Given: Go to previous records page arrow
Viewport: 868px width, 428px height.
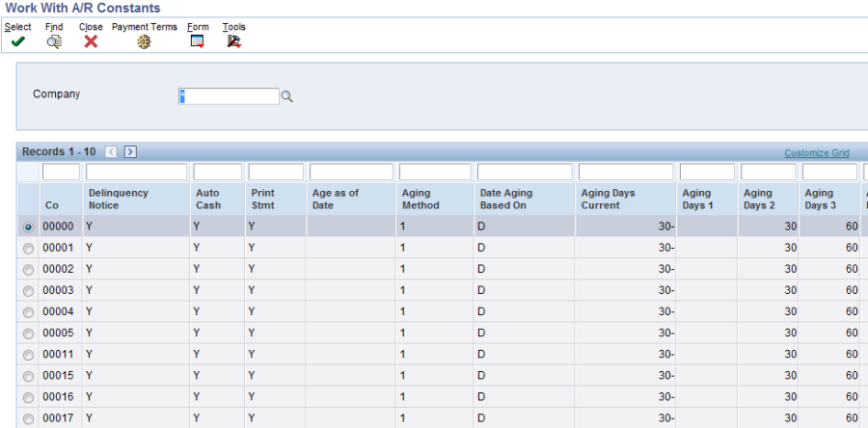Looking at the screenshot, I should [111, 152].
